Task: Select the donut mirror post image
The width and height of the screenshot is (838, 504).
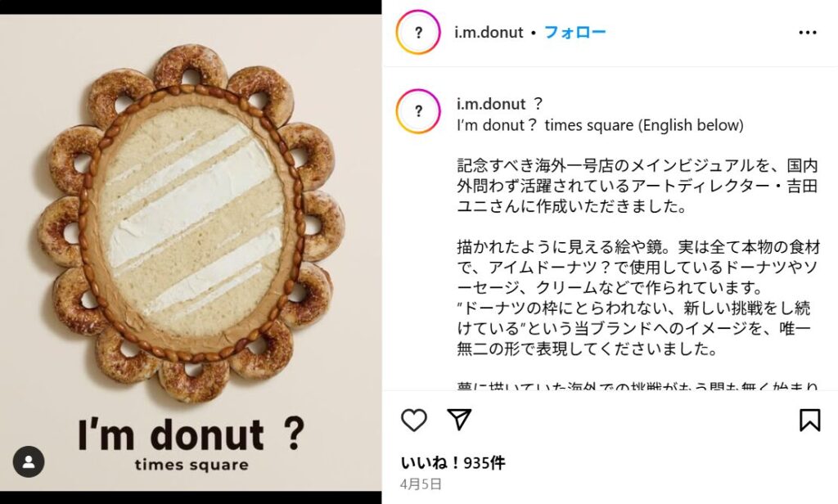Action: click(x=191, y=252)
